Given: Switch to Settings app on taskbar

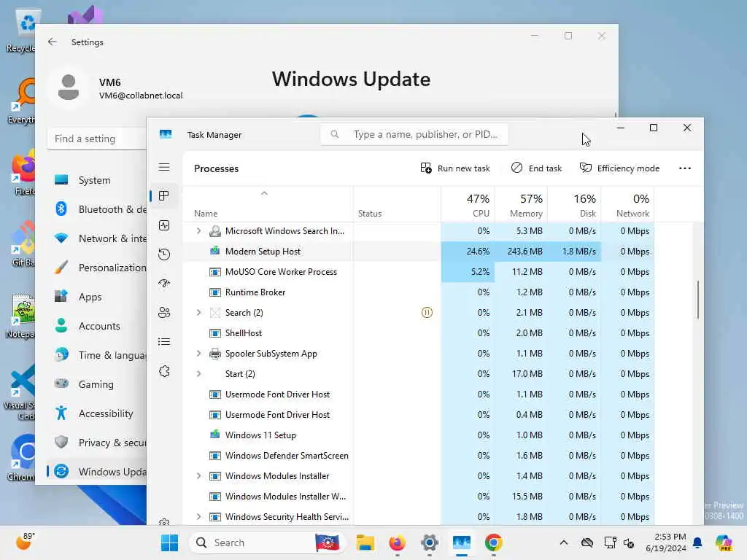Looking at the screenshot, I should [x=429, y=542].
